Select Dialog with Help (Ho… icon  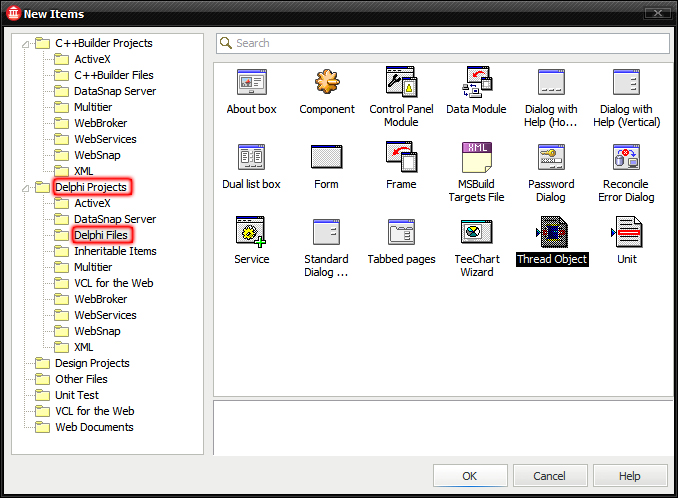(x=551, y=82)
